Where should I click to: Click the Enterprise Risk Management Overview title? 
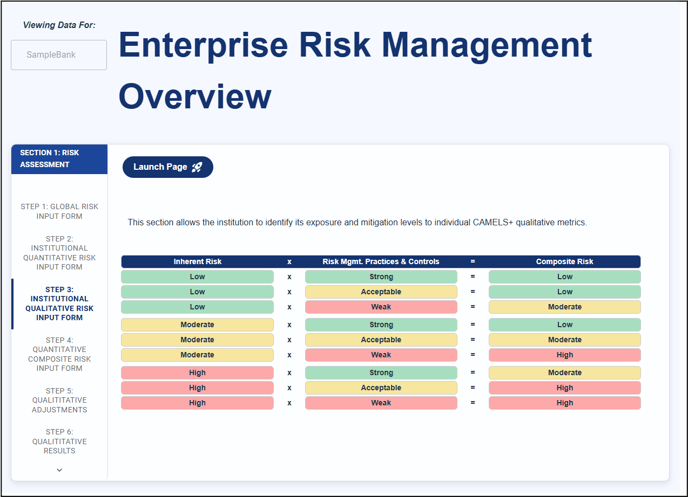pyautogui.click(x=355, y=70)
